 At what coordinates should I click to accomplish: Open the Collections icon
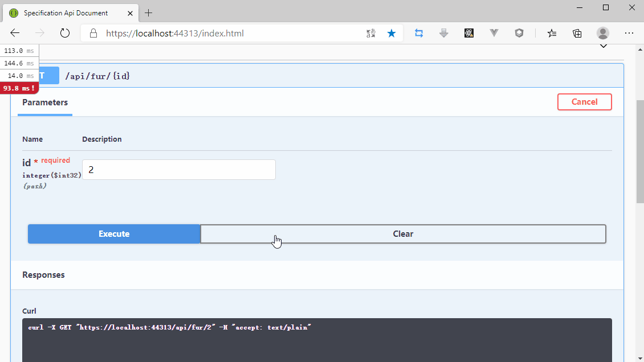(x=577, y=34)
